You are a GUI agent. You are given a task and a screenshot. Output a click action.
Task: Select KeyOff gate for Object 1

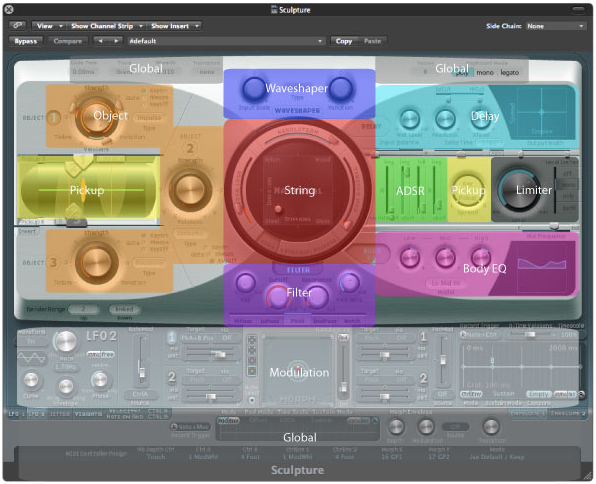tap(155, 104)
